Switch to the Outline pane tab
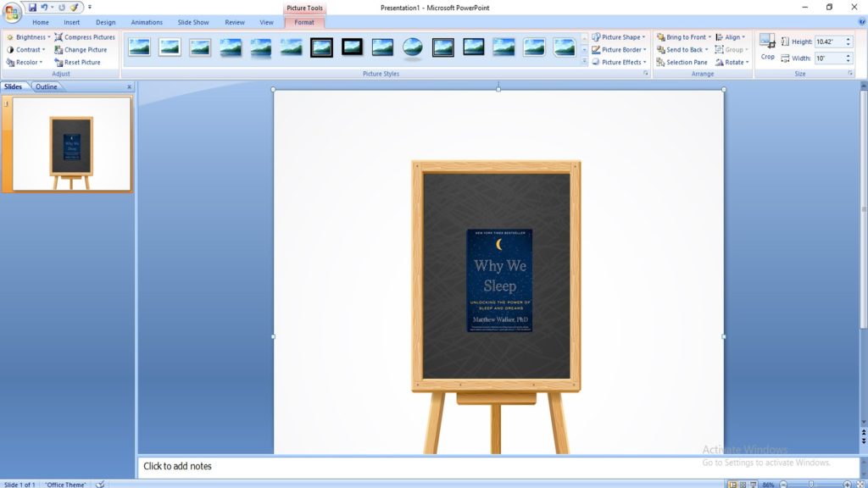The width and height of the screenshot is (868, 488). point(47,86)
